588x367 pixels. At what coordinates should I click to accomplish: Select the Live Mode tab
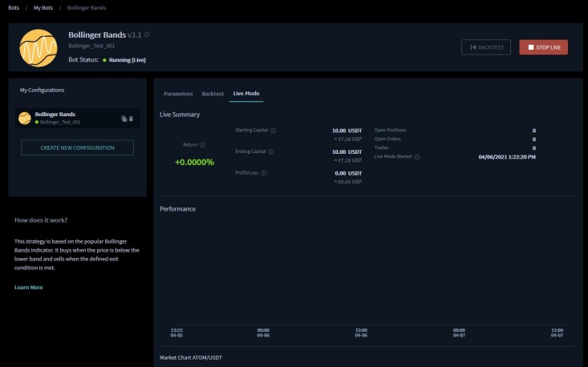[246, 94]
